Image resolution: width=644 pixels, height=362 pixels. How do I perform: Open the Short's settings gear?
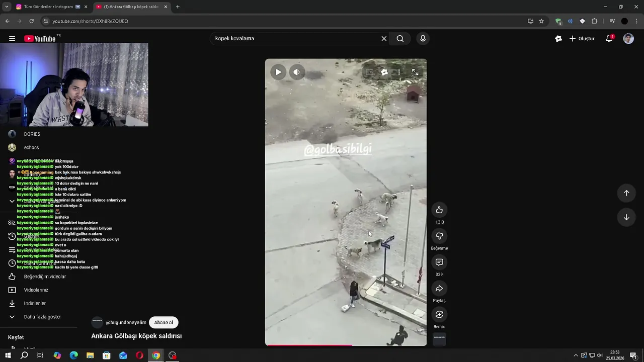[384, 72]
